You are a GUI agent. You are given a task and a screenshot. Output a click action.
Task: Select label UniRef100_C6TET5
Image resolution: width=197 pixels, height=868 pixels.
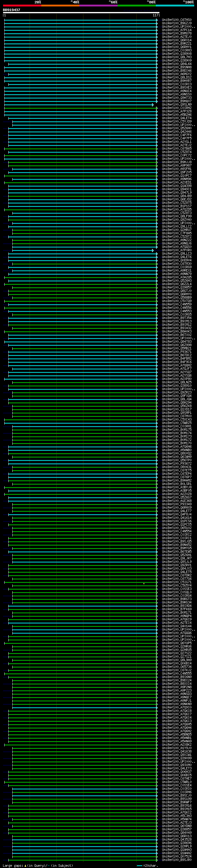pyautogui.click(x=177, y=470)
